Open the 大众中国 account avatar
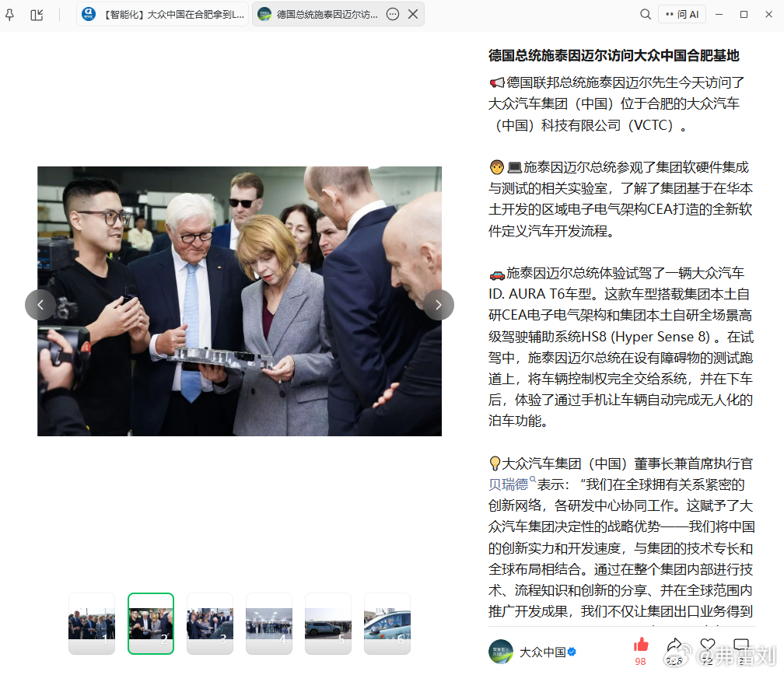The height and width of the screenshot is (675, 784). point(501,652)
